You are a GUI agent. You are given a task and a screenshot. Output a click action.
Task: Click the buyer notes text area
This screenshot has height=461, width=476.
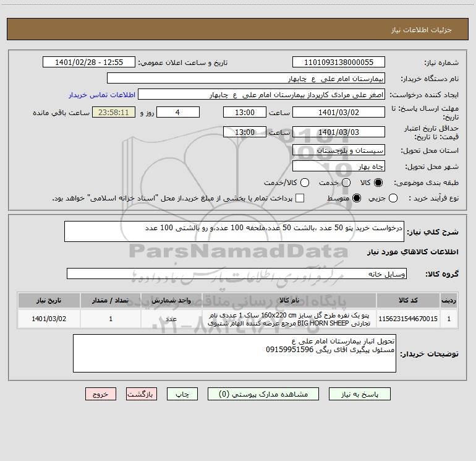(x=234, y=353)
